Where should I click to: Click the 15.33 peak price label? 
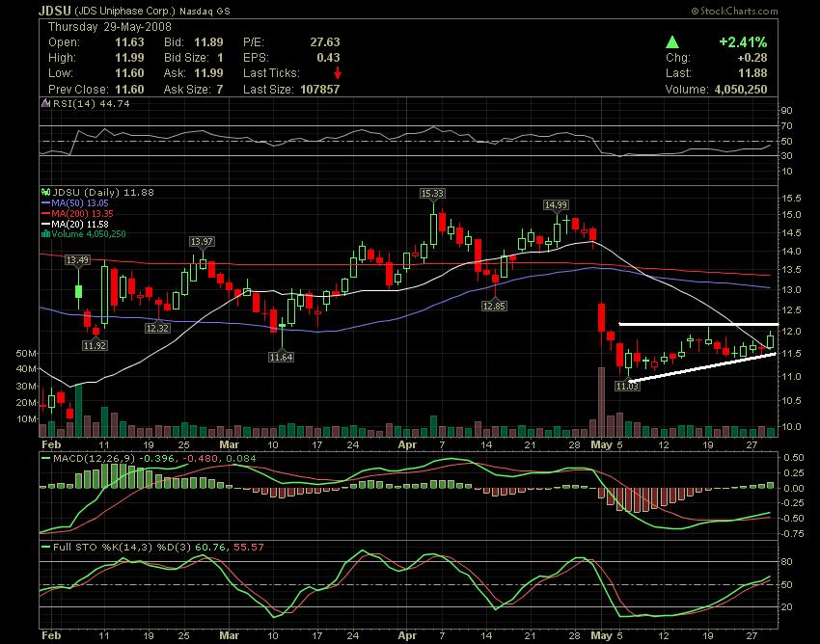point(432,194)
